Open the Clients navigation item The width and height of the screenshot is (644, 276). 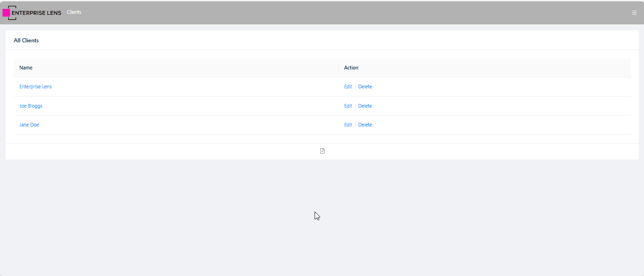tap(74, 12)
